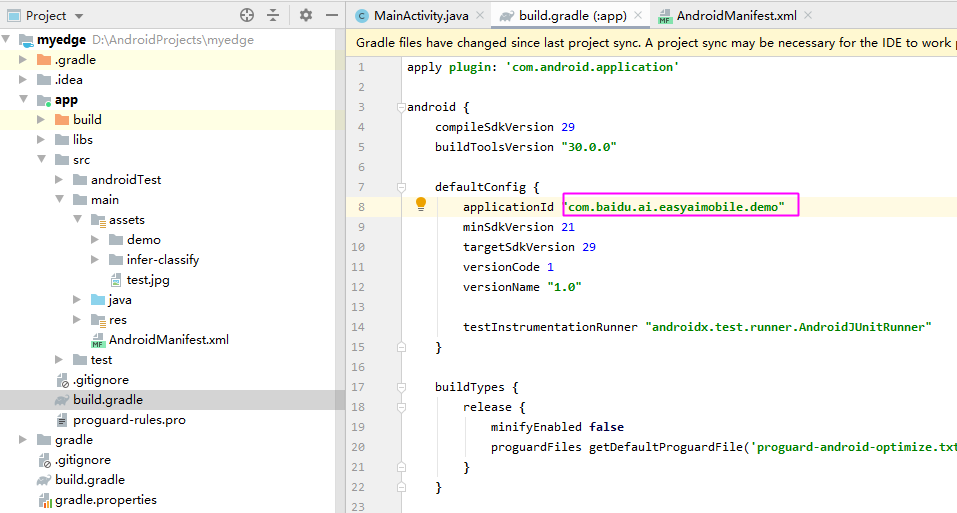Click the targetSdkVersion 29 value
Viewport: 957px width, 513px height.
(589, 247)
